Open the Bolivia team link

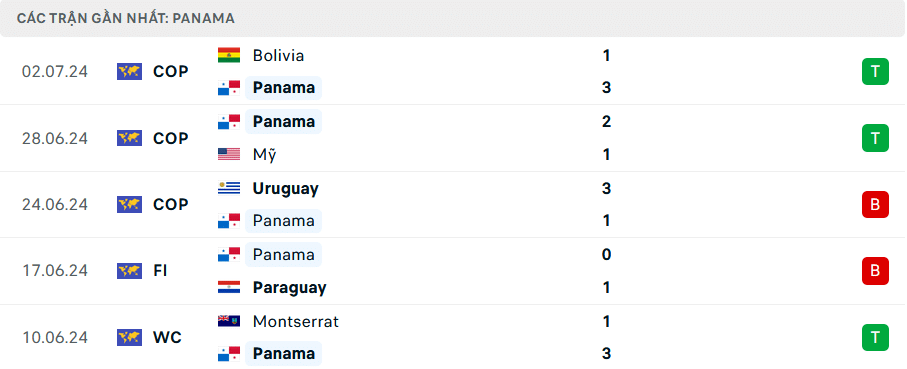pyautogui.click(x=278, y=56)
